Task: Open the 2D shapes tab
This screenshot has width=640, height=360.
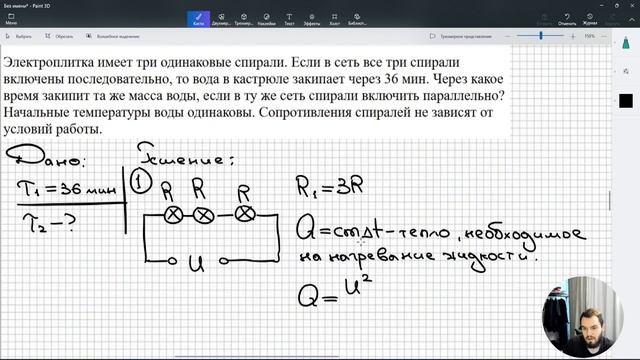Action: tap(221, 19)
